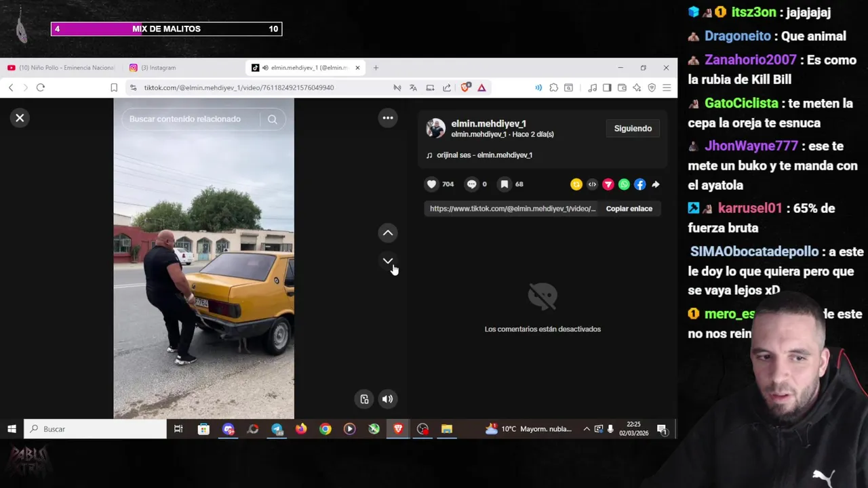Open the music note playlist icon in toolbar
Viewport: 868px width, 488px height.
(x=592, y=87)
